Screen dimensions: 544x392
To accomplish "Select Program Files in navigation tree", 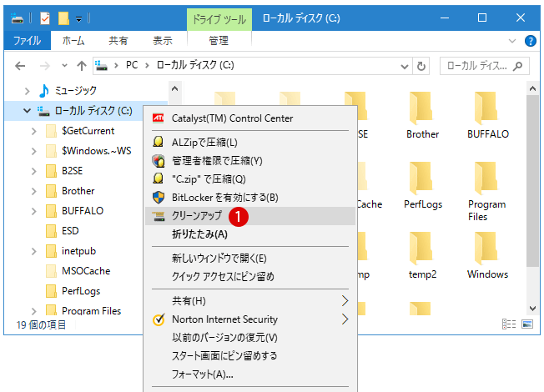I will [x=91, y=310].
